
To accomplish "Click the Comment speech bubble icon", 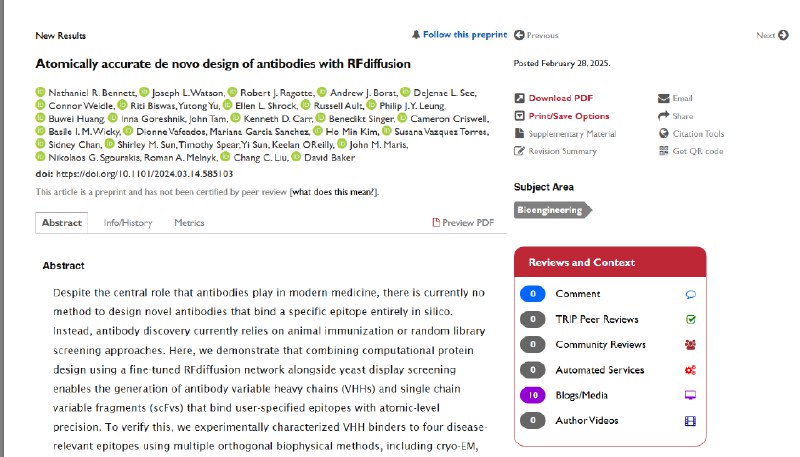I will pos(690,294).
